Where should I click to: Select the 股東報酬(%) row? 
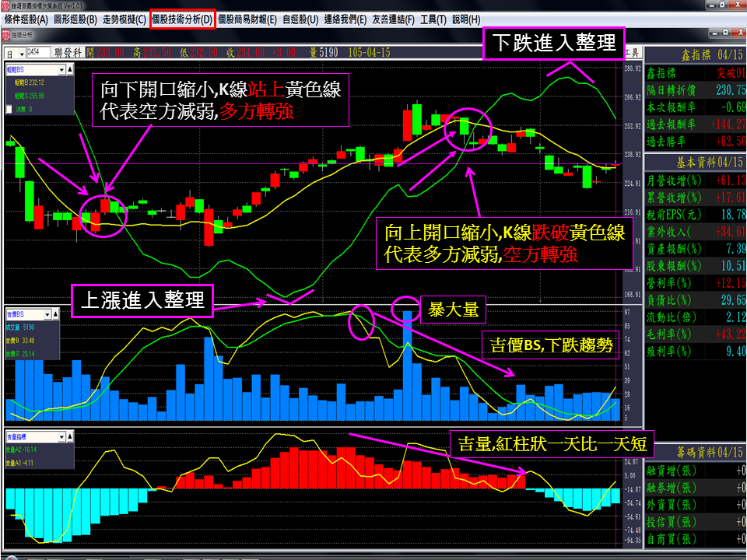[x=695, y=266]
